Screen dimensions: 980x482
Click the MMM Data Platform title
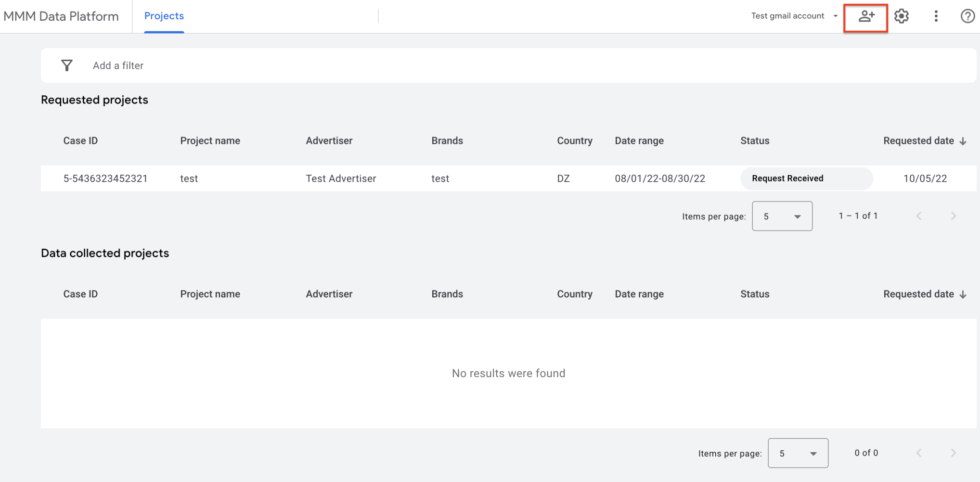61,16
